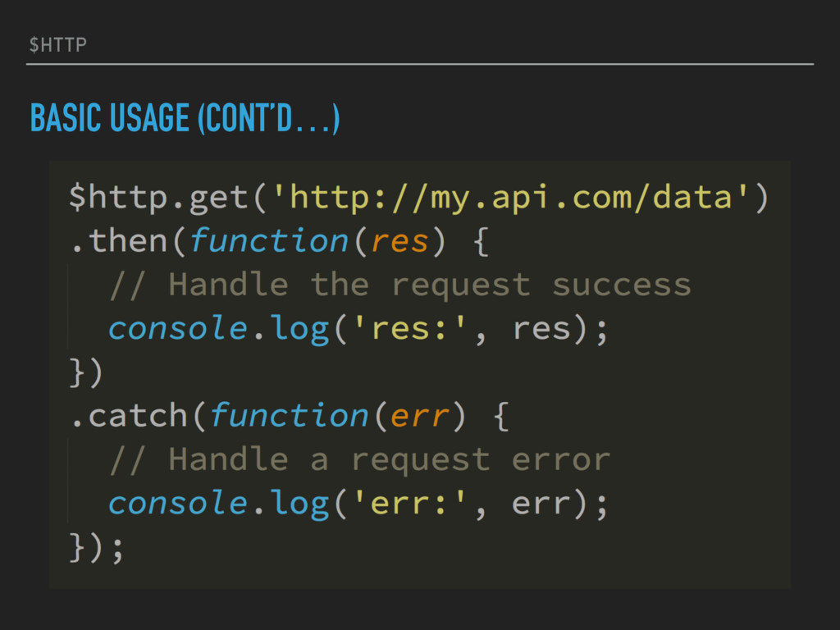Click the 'err:' string literal
The height and width of the screenshot is (630, 840).
coord(409,503)
